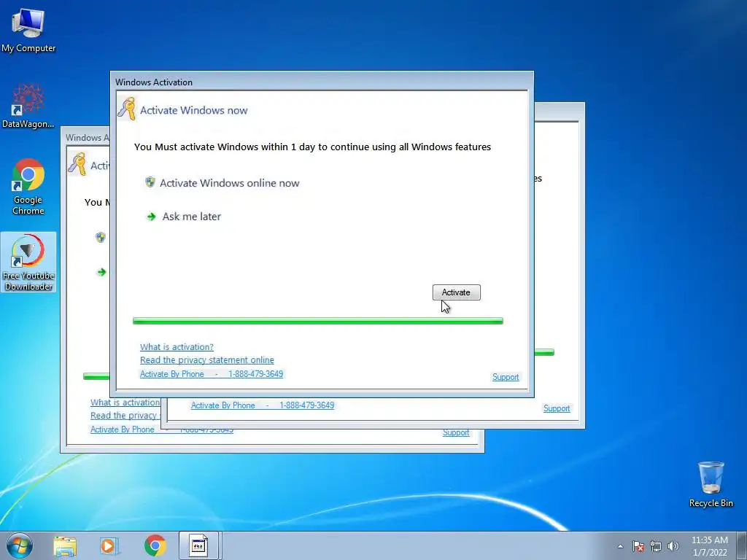
Task: Click Activate By Phone in middle window
Action: coord(263,405)
